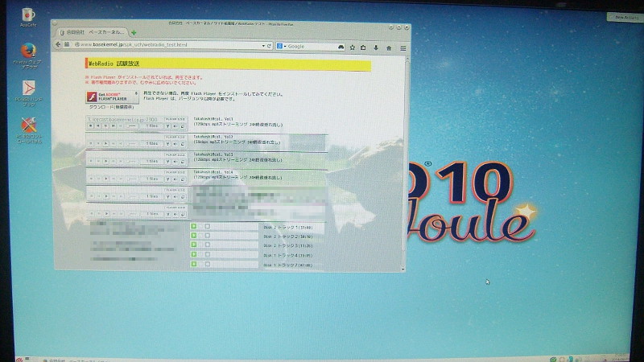Open a new tab with plus button
Screen dimensions: 644x362
click(134, 31)
